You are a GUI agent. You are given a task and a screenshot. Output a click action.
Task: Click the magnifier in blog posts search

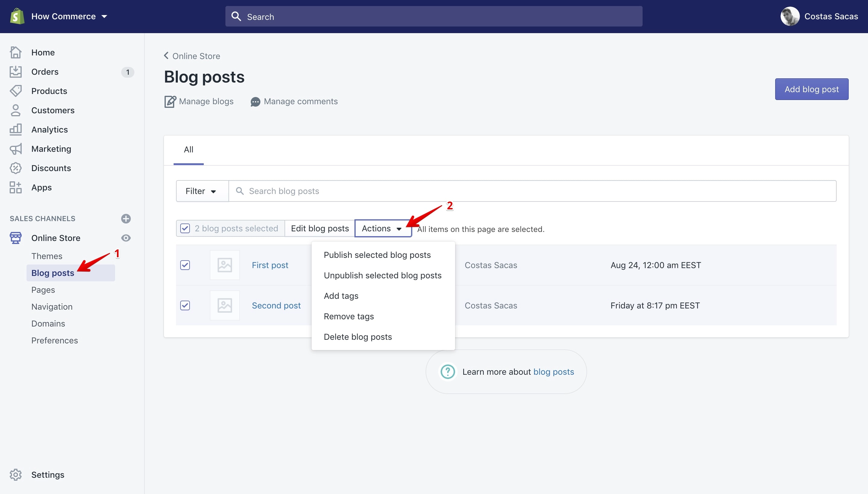(240, 191)
